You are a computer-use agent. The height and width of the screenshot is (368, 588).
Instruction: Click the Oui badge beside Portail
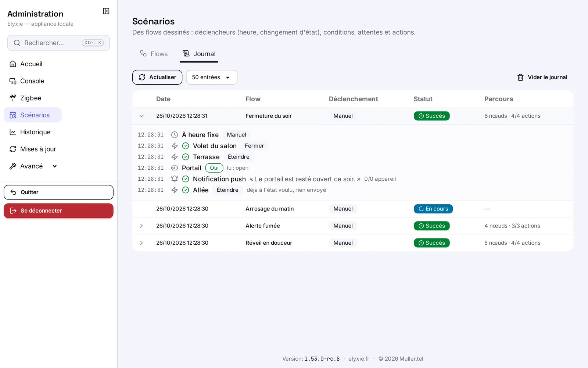214,168
